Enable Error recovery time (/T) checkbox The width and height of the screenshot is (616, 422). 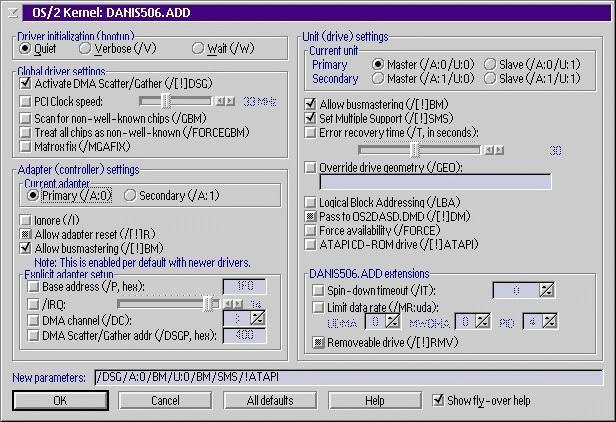point(310,132)
